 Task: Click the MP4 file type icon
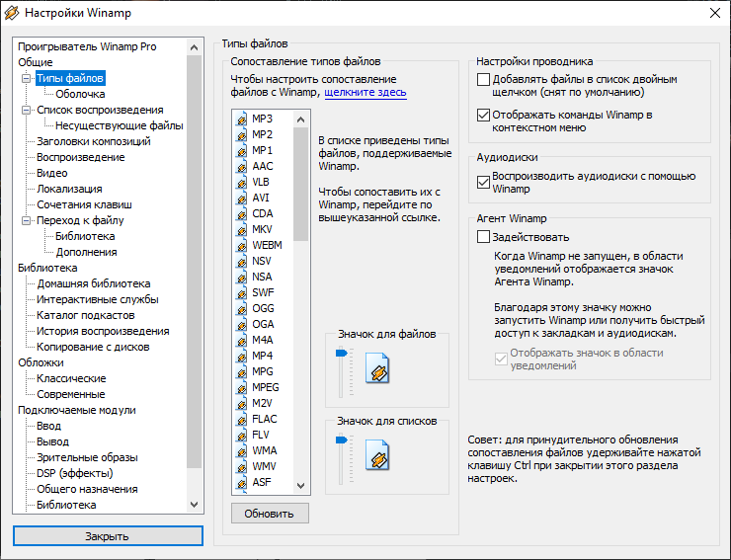coord(241,357)
